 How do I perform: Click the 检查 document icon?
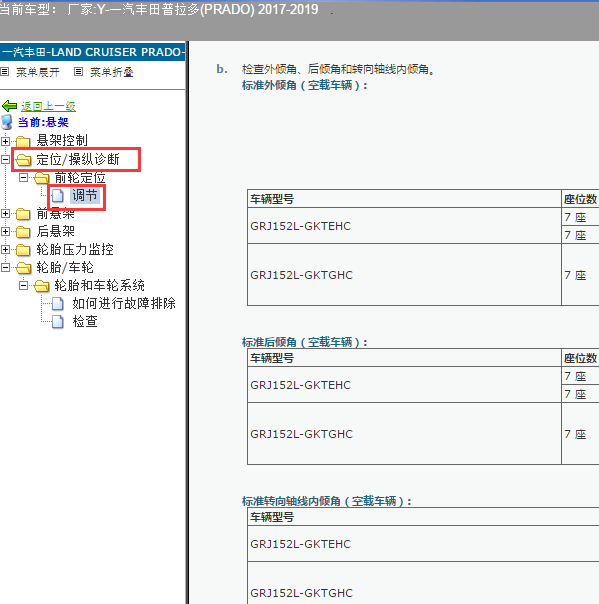point(58,322)
